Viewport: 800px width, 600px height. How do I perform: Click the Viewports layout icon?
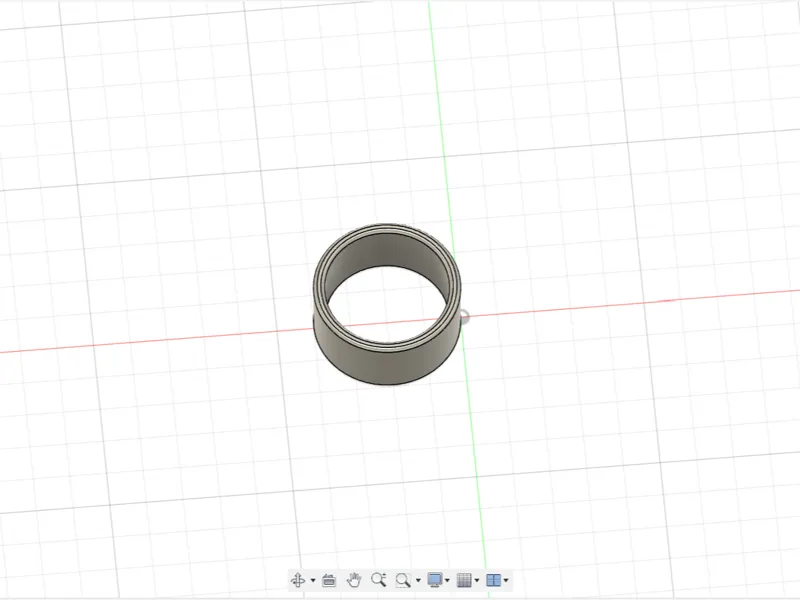tap(493, 580)
